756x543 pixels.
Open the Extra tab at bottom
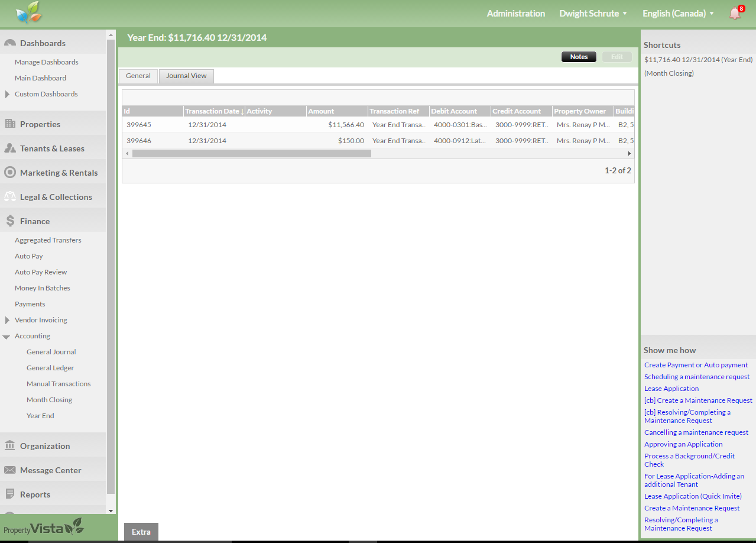[x=141, y=532]
